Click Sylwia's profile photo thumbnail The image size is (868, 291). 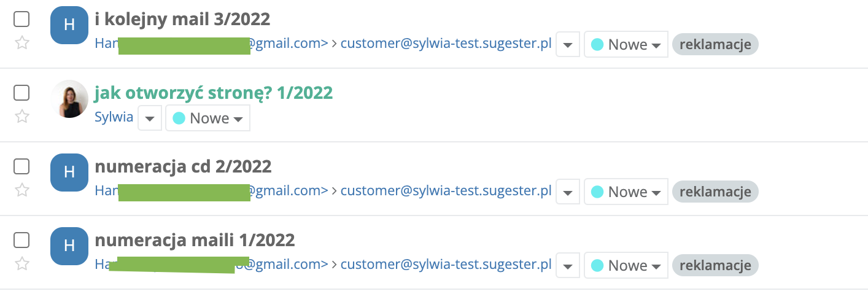[x=69, y=99]
